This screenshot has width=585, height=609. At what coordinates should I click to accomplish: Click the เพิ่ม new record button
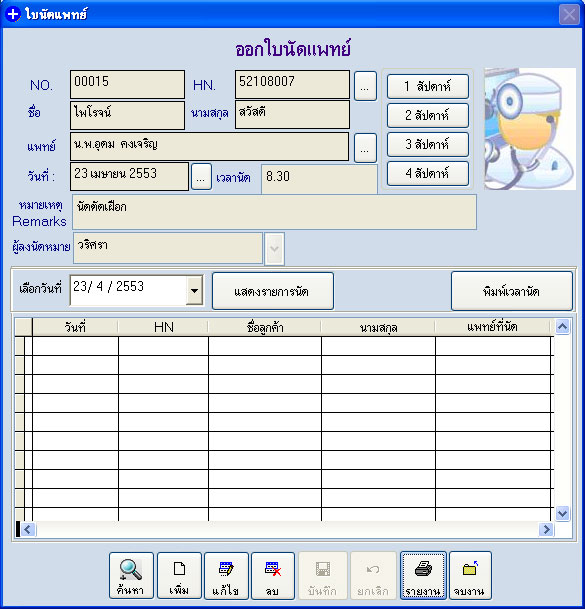(179, 576)
